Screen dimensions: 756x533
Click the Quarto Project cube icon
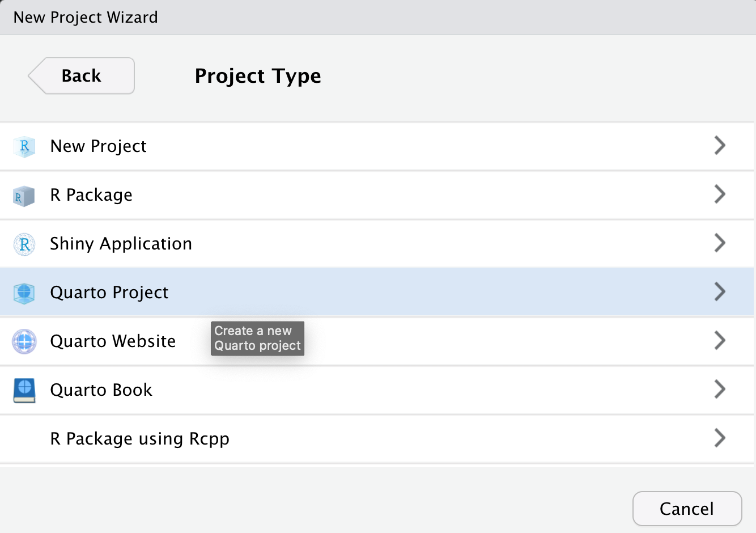pyautogui.click(x=24, y=293)
